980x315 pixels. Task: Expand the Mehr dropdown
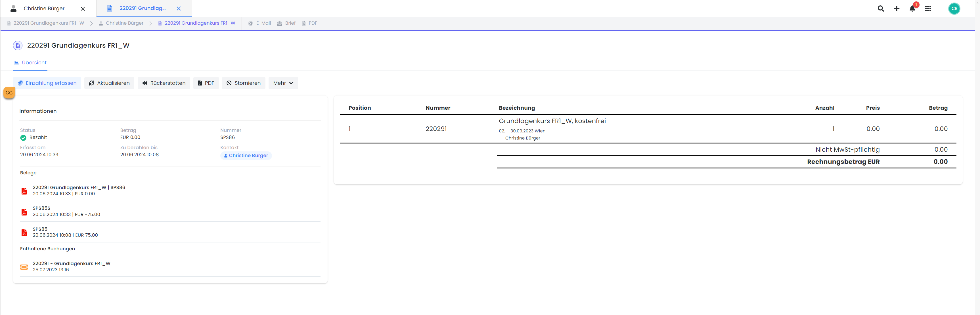click(x=283, y=83)
